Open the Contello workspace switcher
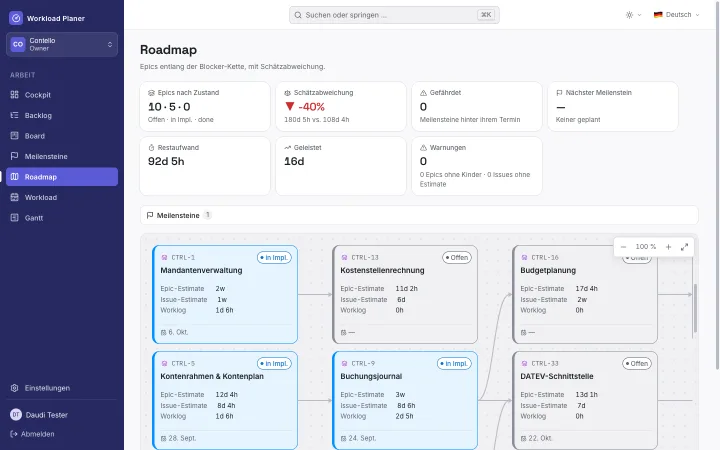The image size is (720, 450). [62, 45]
